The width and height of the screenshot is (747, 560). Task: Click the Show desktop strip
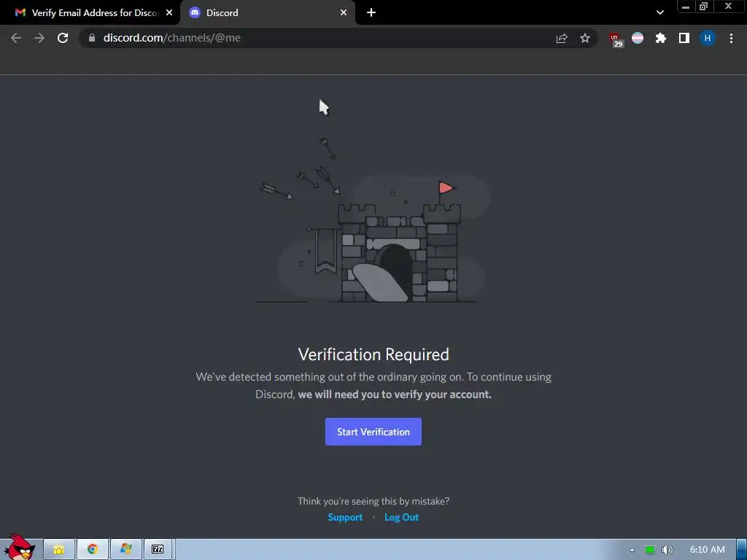pos(741,550)
